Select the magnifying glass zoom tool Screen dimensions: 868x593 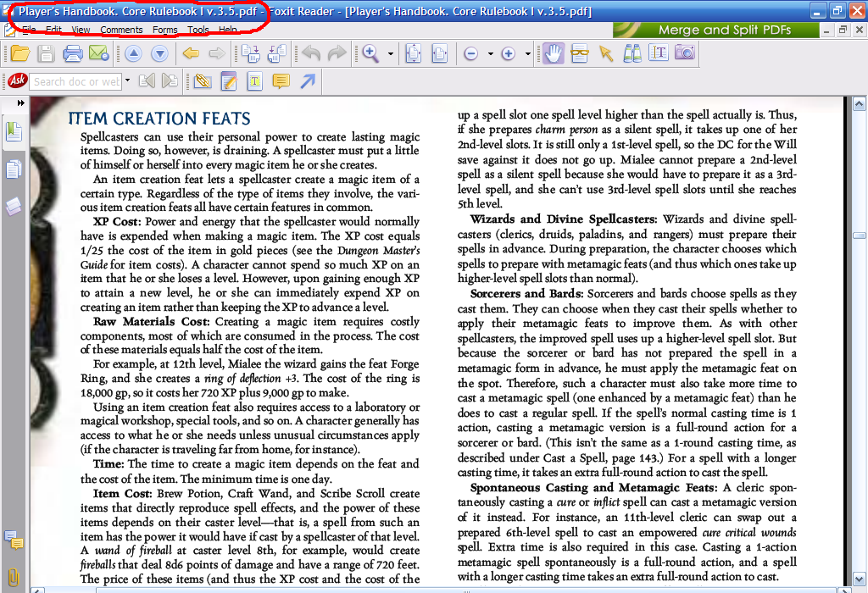pos(370,53)
